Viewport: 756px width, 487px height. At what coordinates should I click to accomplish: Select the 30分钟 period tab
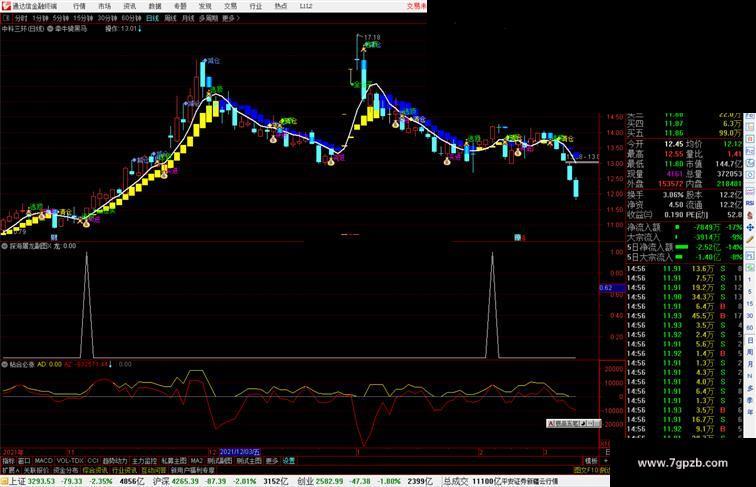coord(107,18)
